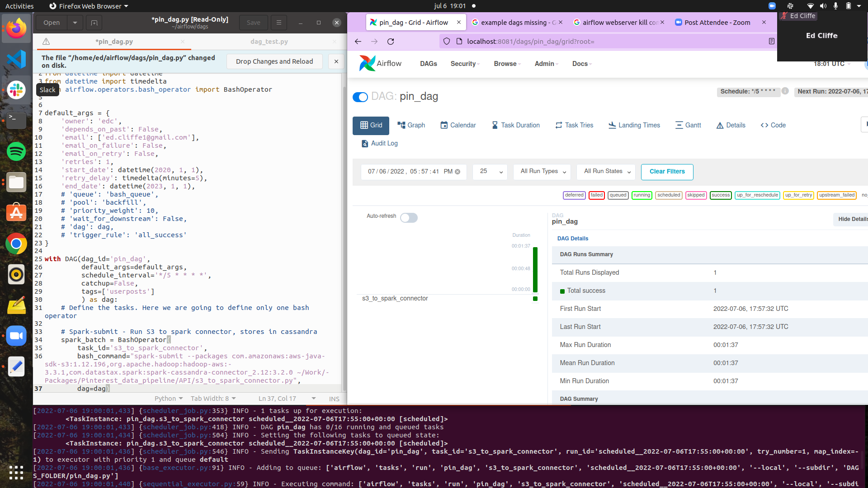Switch to the dag_test.py tab
The height and width of the screenshot is (488, 868).
click(269, 42)
